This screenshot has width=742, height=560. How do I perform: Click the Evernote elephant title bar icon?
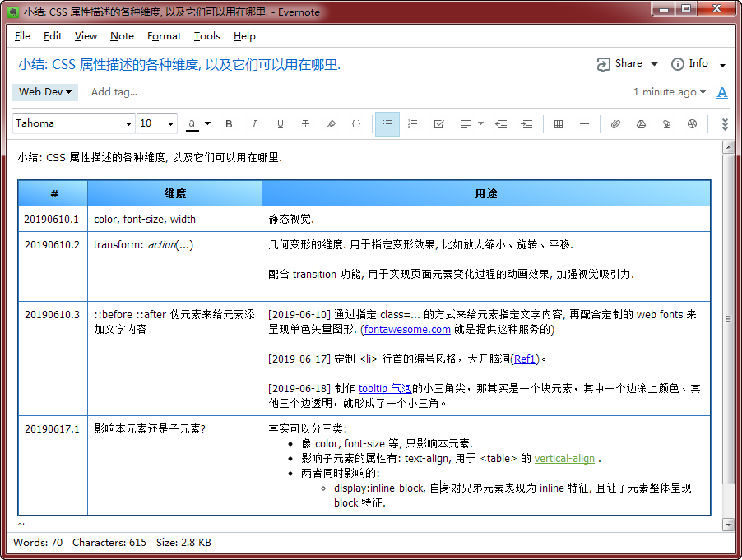[x=14, y=12]
